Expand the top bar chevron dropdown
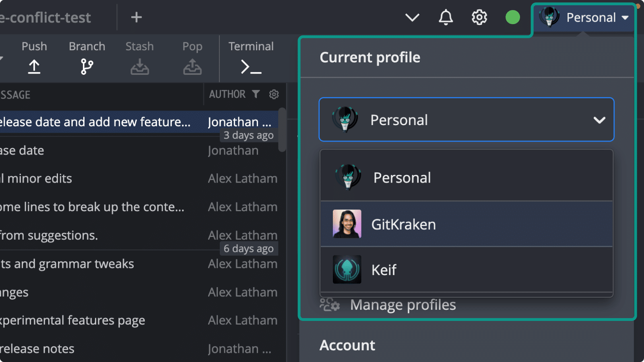The image size is (644, 362). pos(412,17)
